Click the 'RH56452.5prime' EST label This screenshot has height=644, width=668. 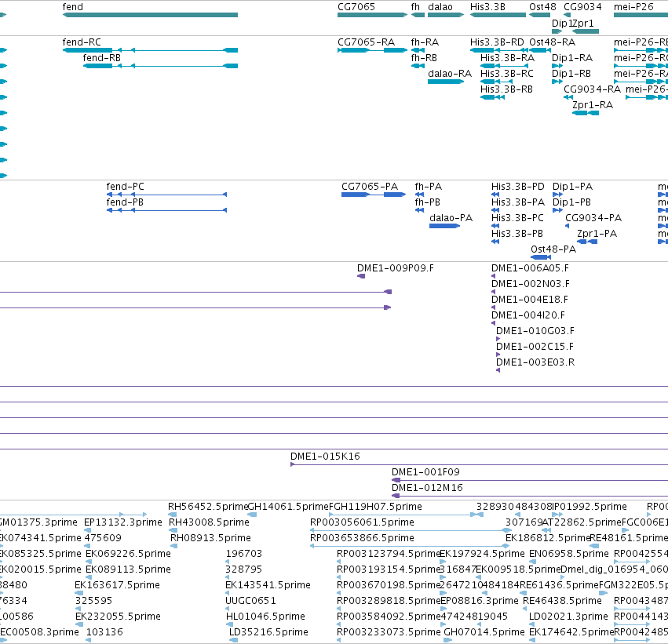tap(208, 507)
